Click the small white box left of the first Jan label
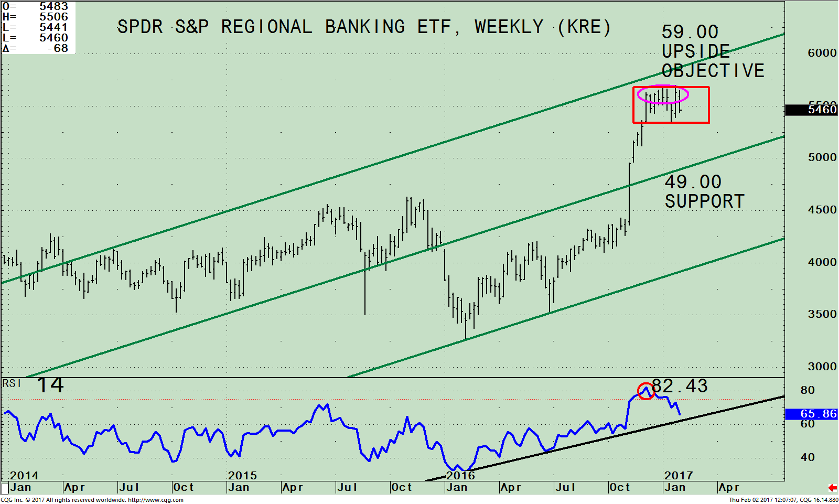839x504 pixels. point(5,489)
